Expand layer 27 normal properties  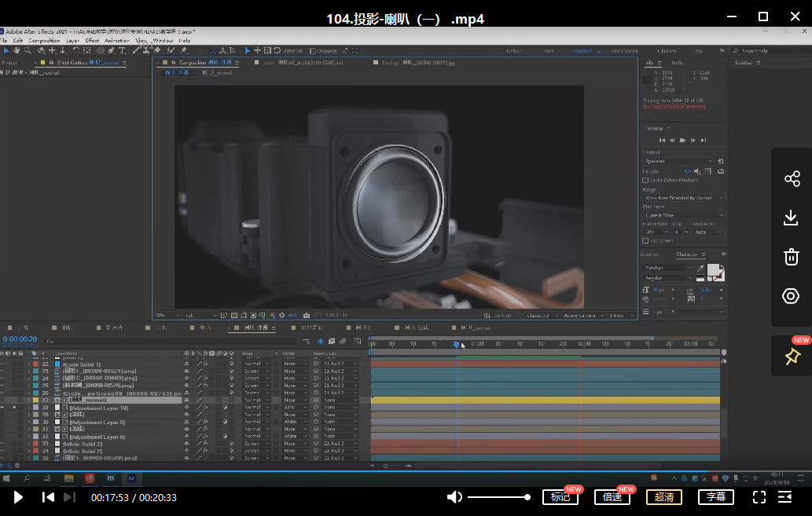[29, 400]
